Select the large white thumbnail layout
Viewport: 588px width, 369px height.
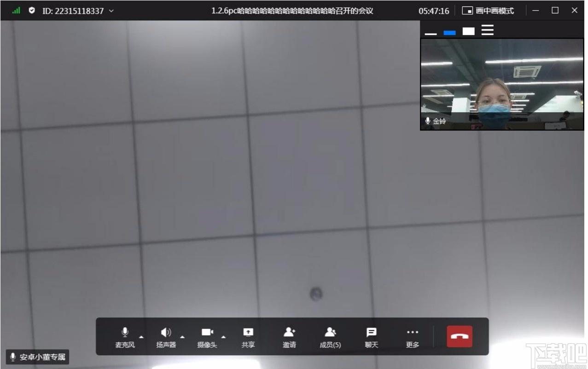point(469,31)
